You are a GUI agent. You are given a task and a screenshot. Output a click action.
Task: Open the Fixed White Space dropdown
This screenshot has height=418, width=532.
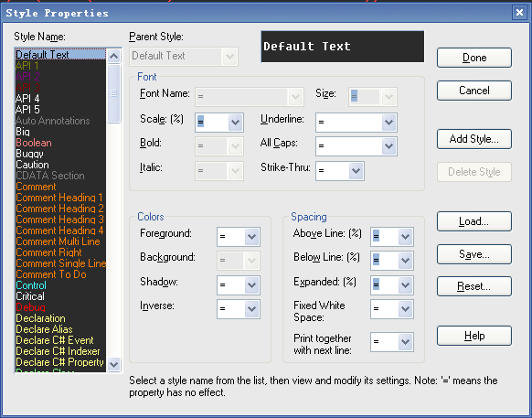406,309
